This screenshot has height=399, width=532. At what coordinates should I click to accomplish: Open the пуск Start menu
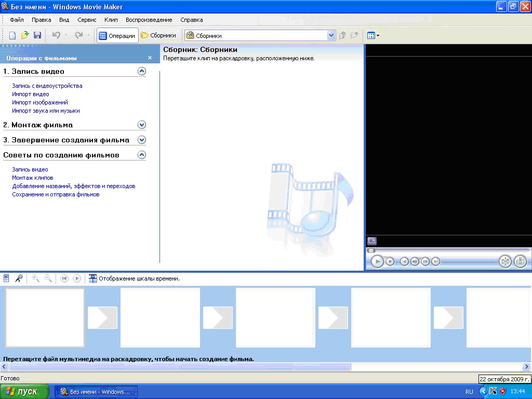(x=24, y=392)
